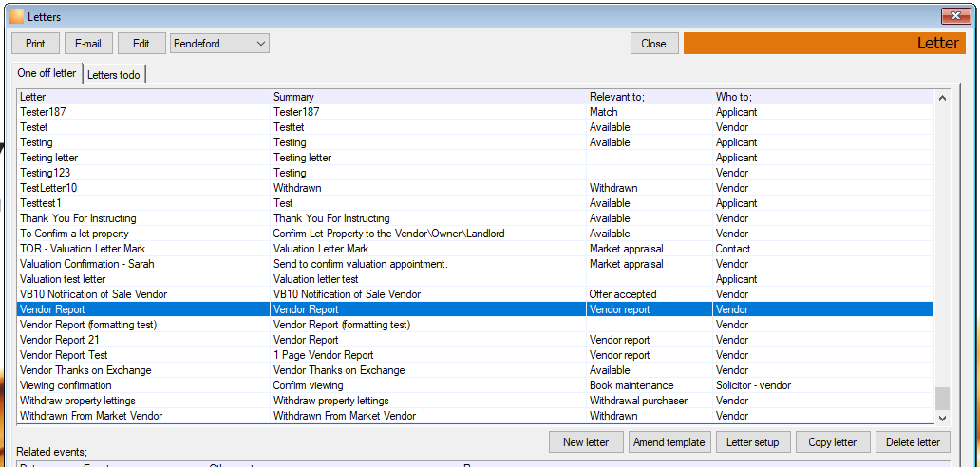980x467 pixels.
Task: Click the Edit button
Action: coord(141,44)
